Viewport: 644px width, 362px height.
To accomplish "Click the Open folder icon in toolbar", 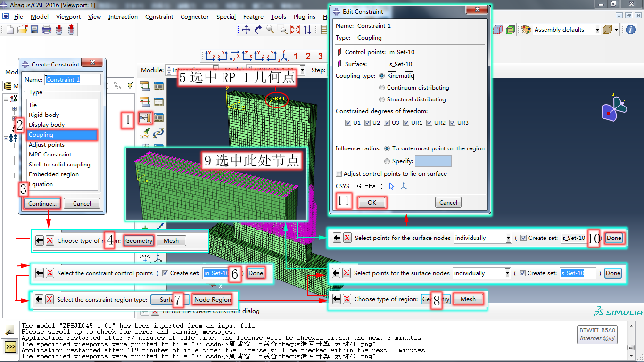I will (x=22, y=30).
